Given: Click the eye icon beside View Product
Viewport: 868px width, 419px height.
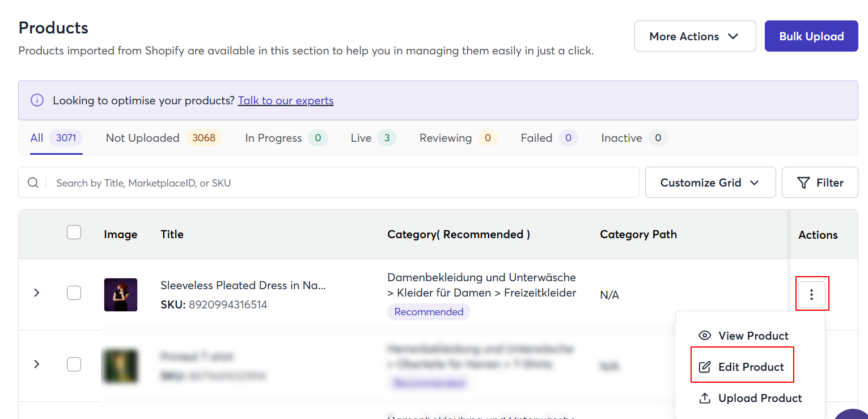Looking at the screenshot, I should click(x=705, y=336).
